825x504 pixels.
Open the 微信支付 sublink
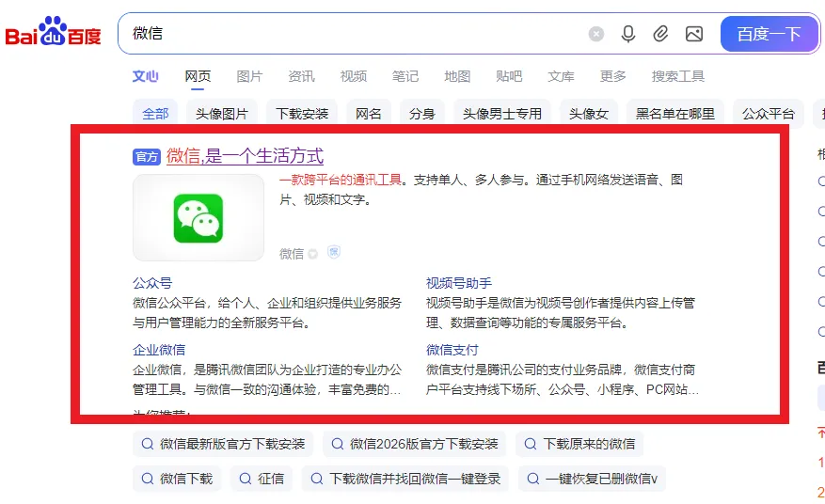coord(452,350)
